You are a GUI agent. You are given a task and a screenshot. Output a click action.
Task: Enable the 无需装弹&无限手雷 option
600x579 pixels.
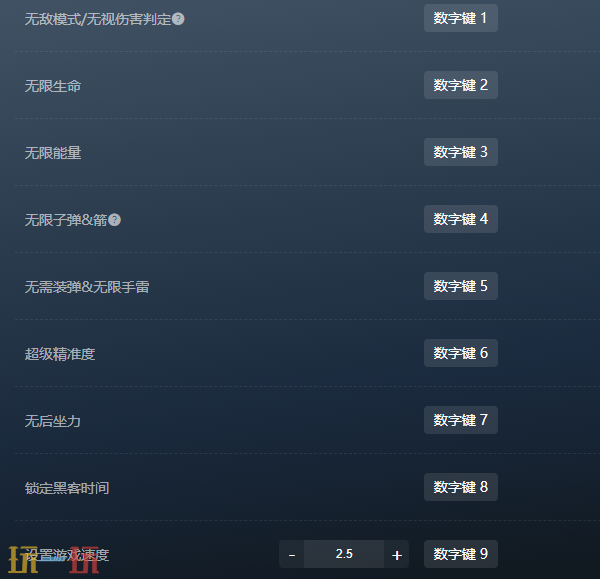(87, 287)
